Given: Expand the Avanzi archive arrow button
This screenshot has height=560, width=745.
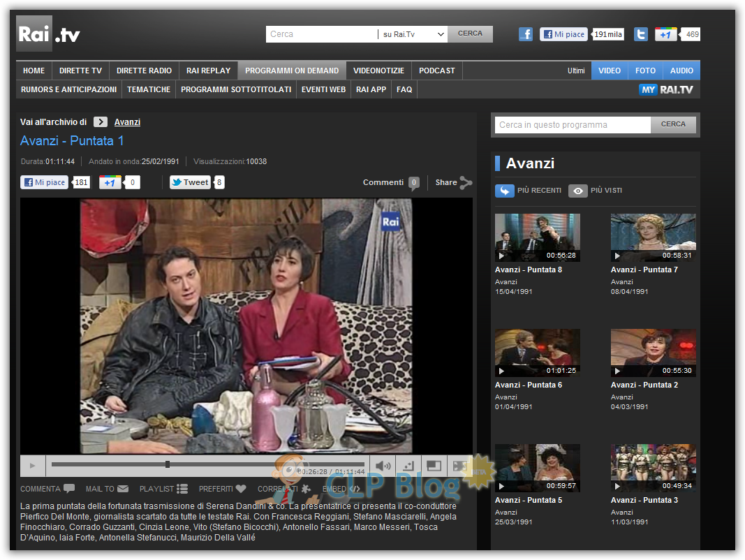Looking at the screenshot, I should click(101, 121).
